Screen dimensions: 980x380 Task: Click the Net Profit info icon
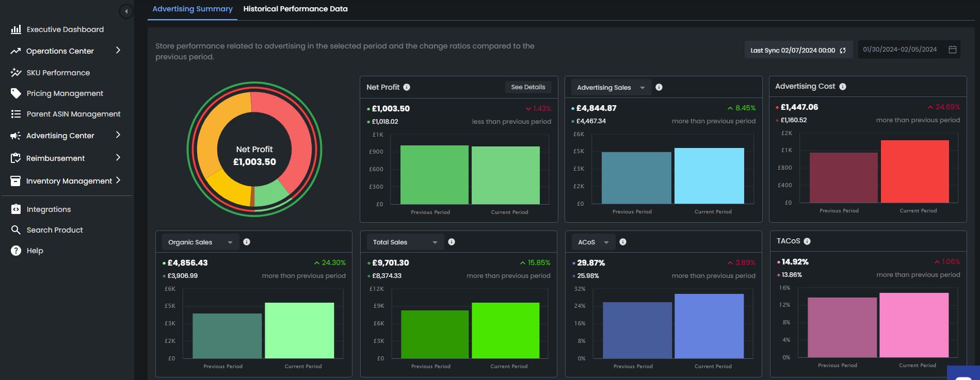coord(407,87)
